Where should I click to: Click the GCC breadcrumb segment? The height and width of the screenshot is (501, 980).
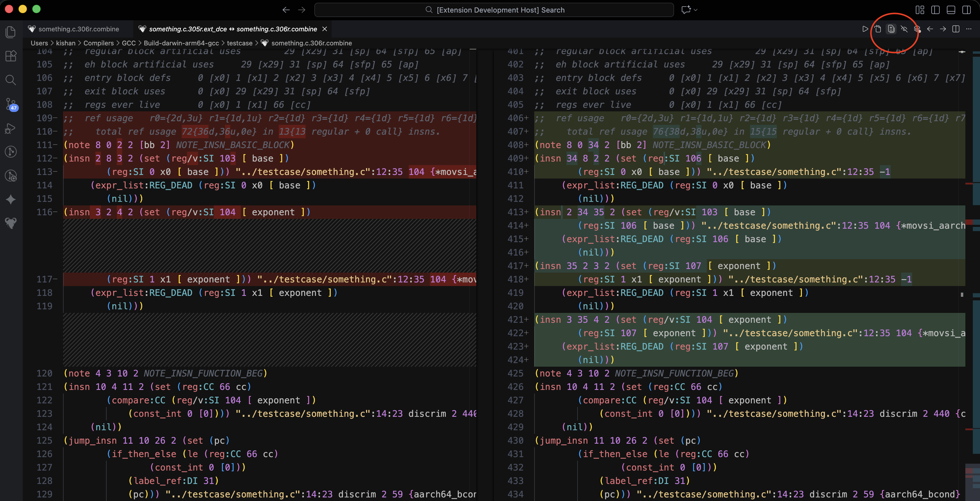[128, 43]
